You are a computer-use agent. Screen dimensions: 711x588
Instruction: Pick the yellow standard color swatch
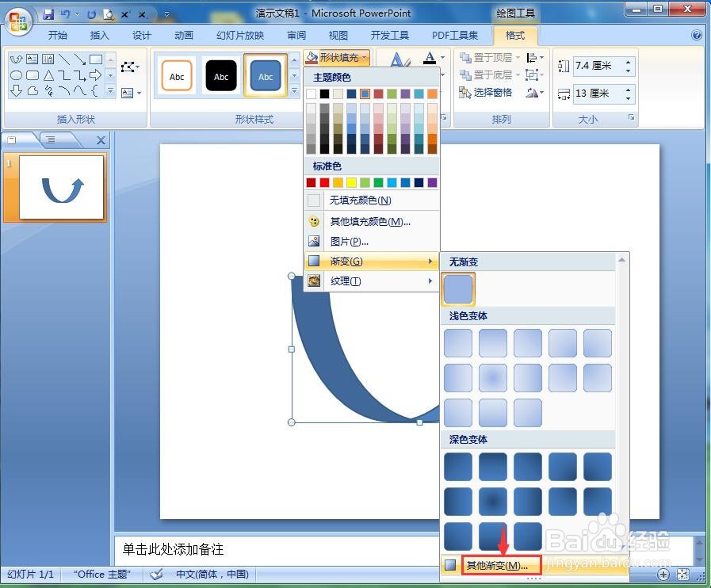351,182
